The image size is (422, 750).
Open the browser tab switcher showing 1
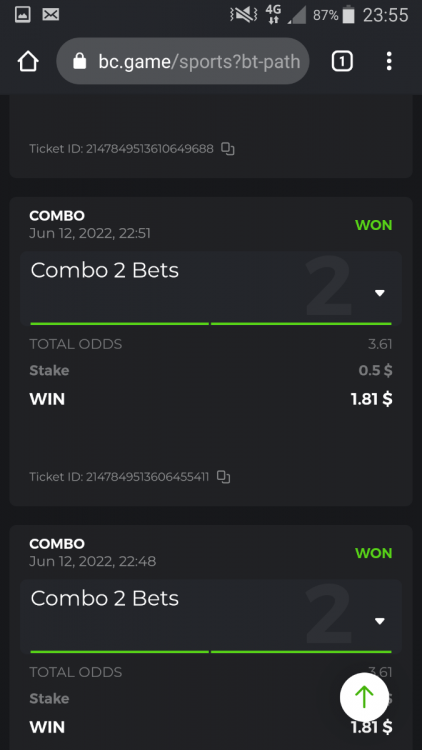click(x=342, y=61)
